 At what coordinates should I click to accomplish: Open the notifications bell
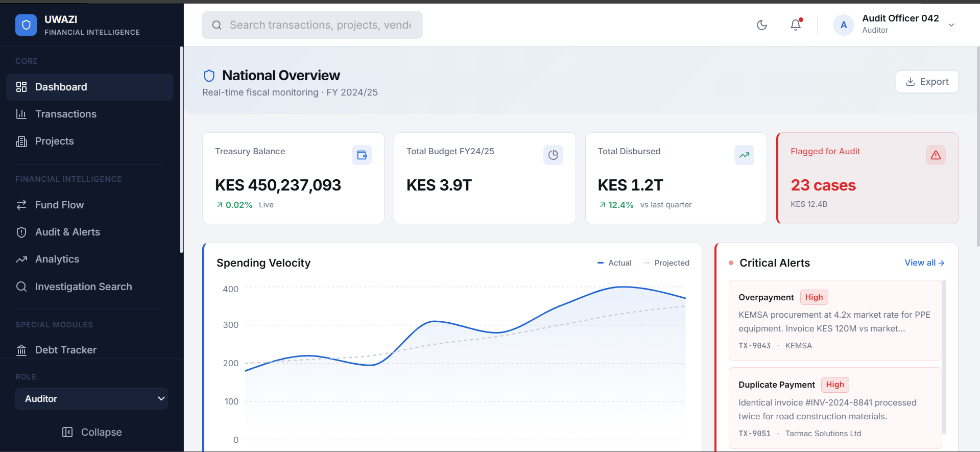tap(796, 25)
